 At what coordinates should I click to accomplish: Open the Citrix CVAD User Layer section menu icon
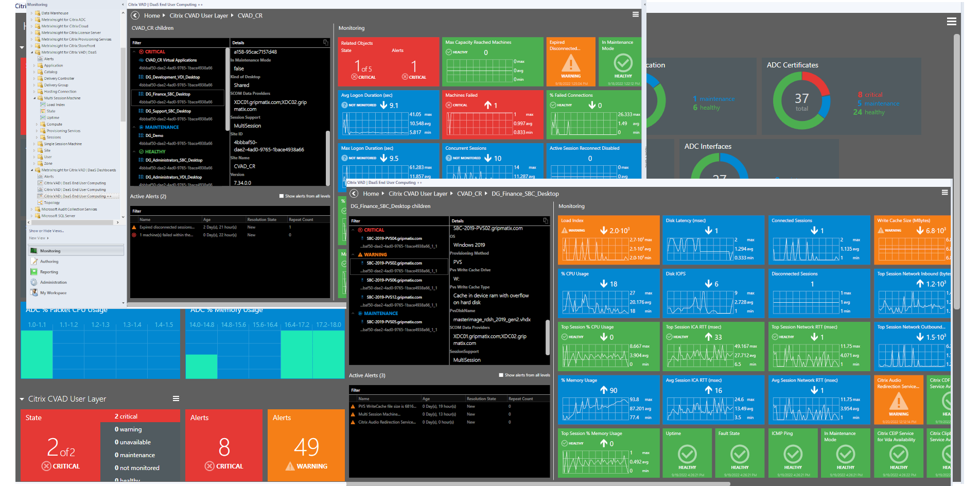pos(176,398)
